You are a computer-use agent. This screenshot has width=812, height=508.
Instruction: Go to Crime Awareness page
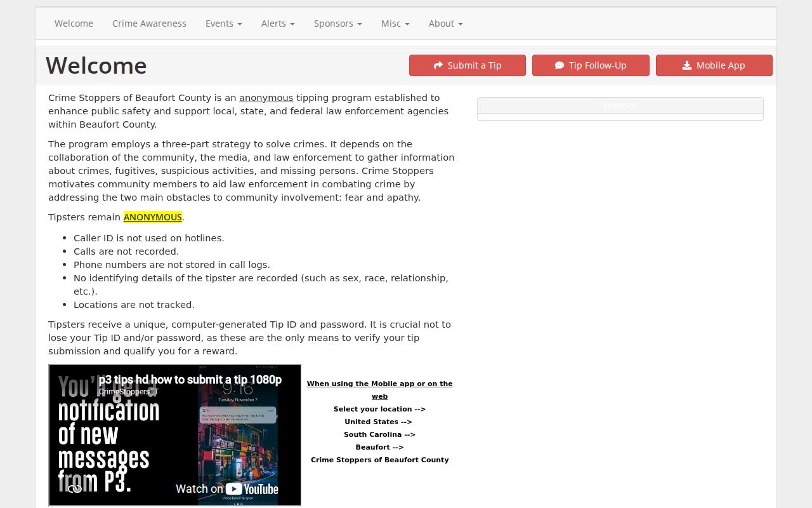point(149,23)
